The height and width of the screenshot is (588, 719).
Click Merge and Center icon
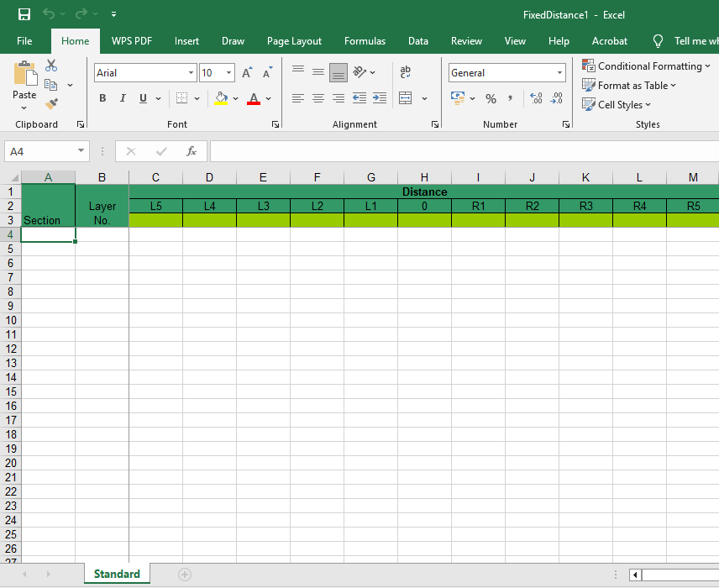pyautogui.click(x=406, y=98)
